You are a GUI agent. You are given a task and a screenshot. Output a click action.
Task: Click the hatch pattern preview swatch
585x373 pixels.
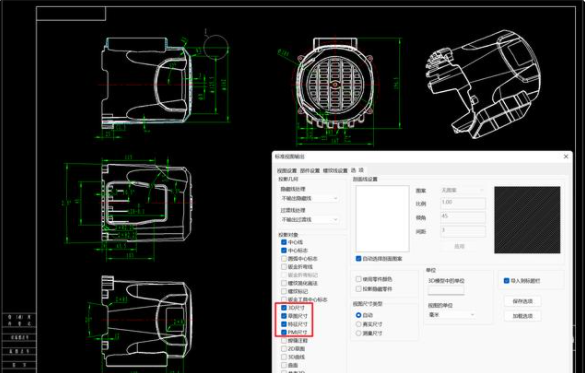pyautogui.click(x=527, y=220)
